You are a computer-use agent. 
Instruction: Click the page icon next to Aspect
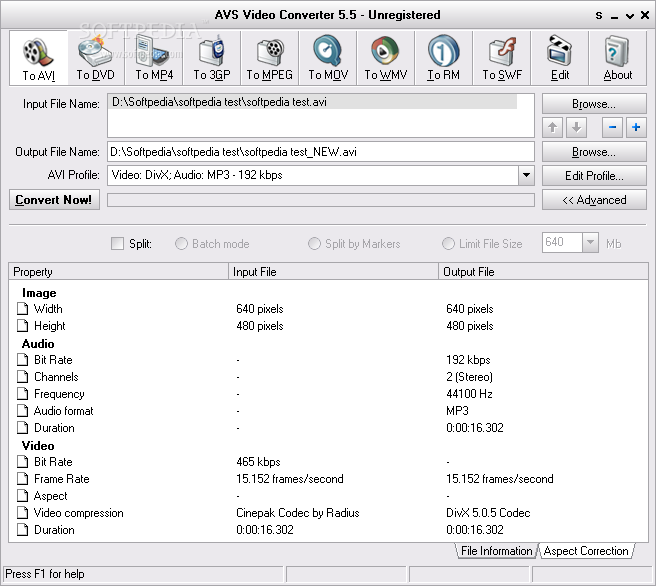(x=23, y=496)
